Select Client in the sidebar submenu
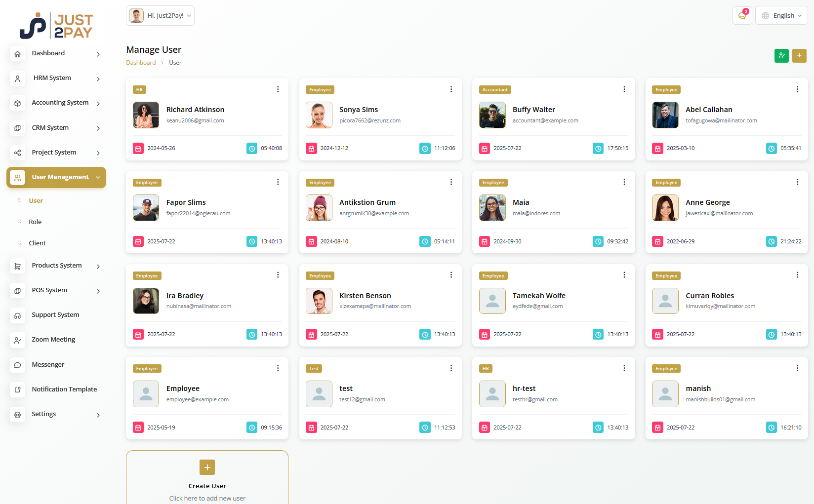The height and width of the screenshot is (504, 814). pyautogui.click(x=37, y=243)
